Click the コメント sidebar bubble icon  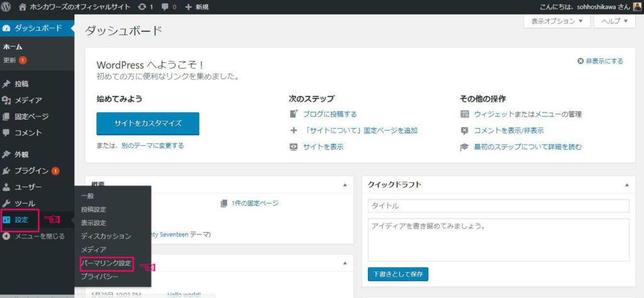6,133
